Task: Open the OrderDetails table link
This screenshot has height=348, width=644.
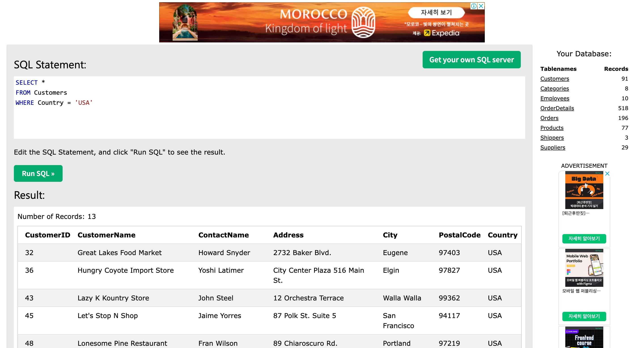Action: click(557, 108)
